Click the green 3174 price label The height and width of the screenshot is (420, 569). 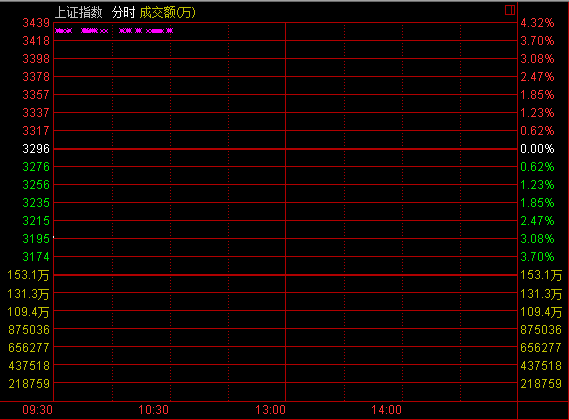pyautogui.click(x=36, y=257)
